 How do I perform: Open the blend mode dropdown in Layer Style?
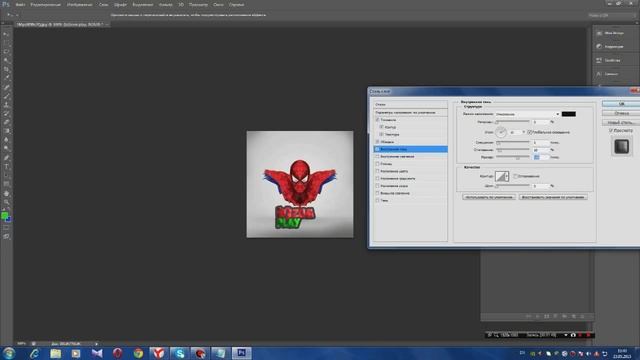point(527,114)
